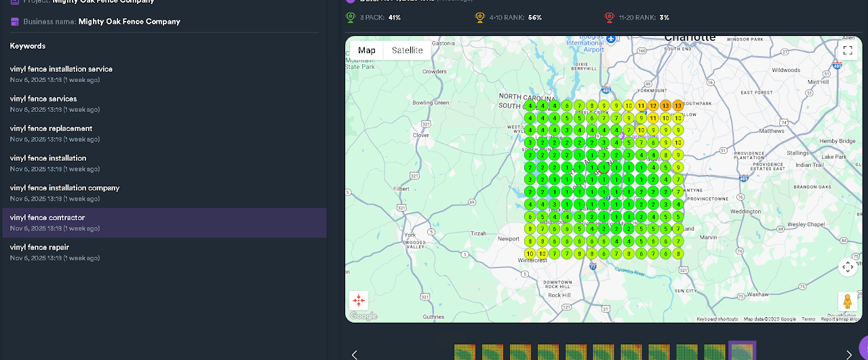The width and height of the screenshot is (868, 360).
Task: Select keyword vinyl fence repair
Action: (x=163, y=252)
